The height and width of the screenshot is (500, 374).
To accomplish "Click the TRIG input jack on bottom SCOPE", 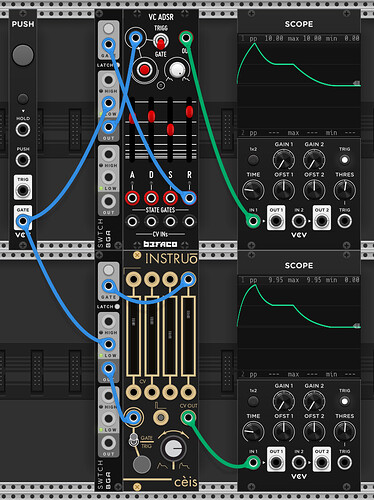I will tap(344, 462).
